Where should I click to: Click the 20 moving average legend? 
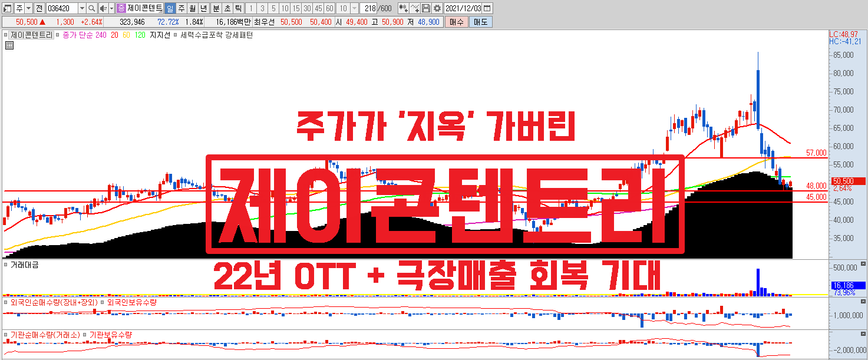[x=114, y=35]
